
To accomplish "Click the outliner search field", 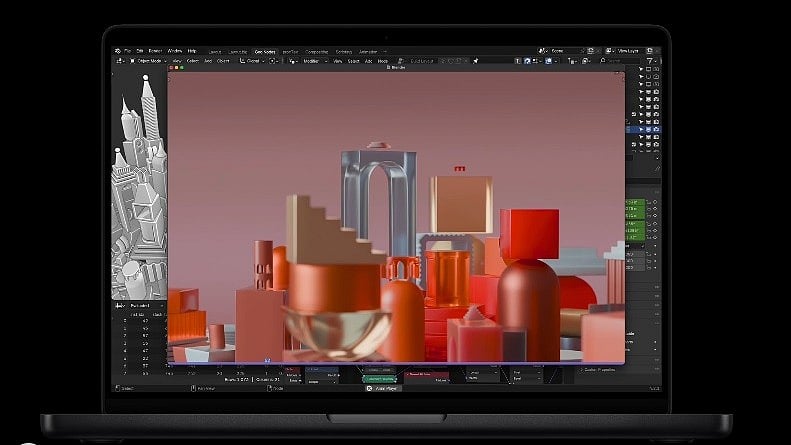I will tap(620, 60).
